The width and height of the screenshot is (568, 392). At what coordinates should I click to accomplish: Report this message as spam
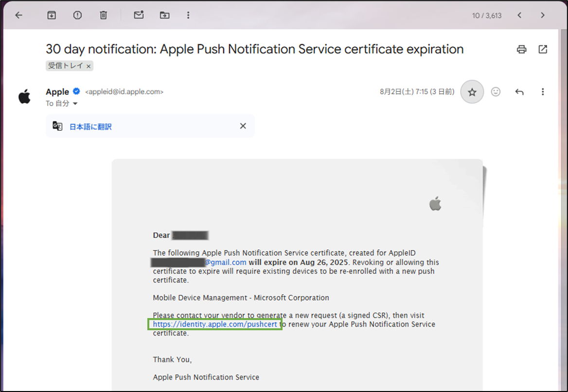coord(77,15)
